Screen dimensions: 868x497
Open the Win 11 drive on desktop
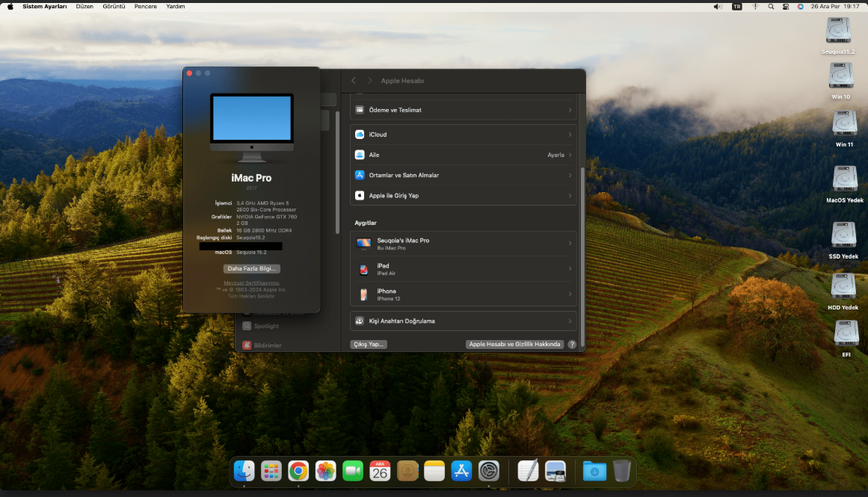coord(844,129)
